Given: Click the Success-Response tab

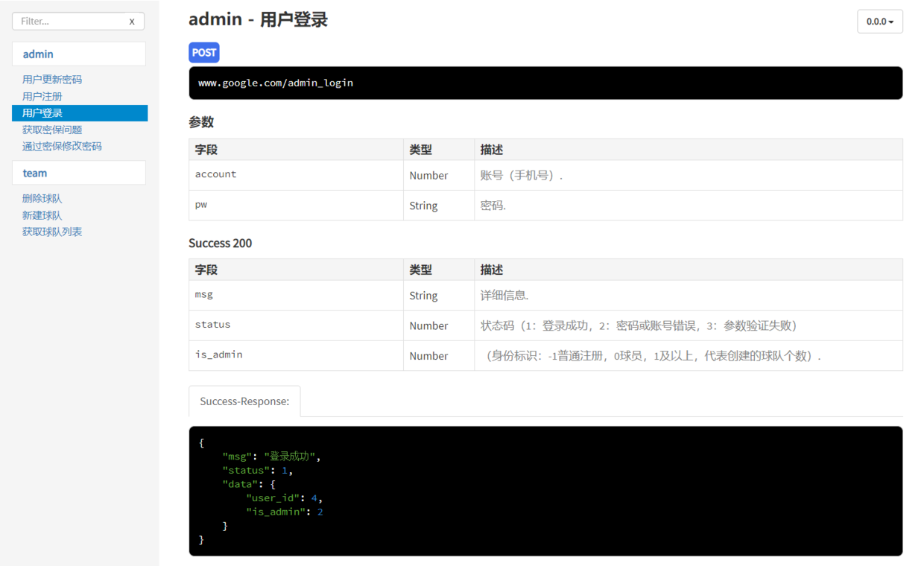Looking at the screenshot, I should pos(244,401).
